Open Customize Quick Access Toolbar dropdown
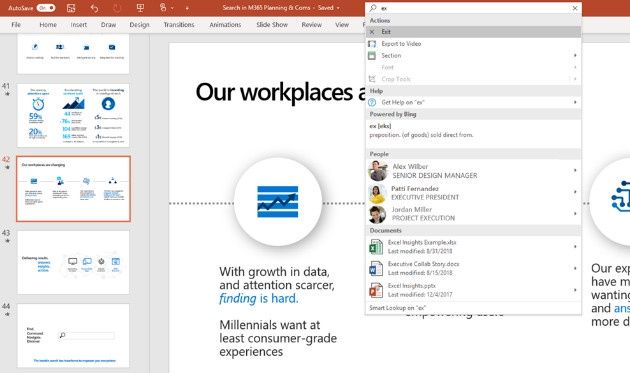The image size is (630, 373). pyautogui.click(x=187, y=8)
